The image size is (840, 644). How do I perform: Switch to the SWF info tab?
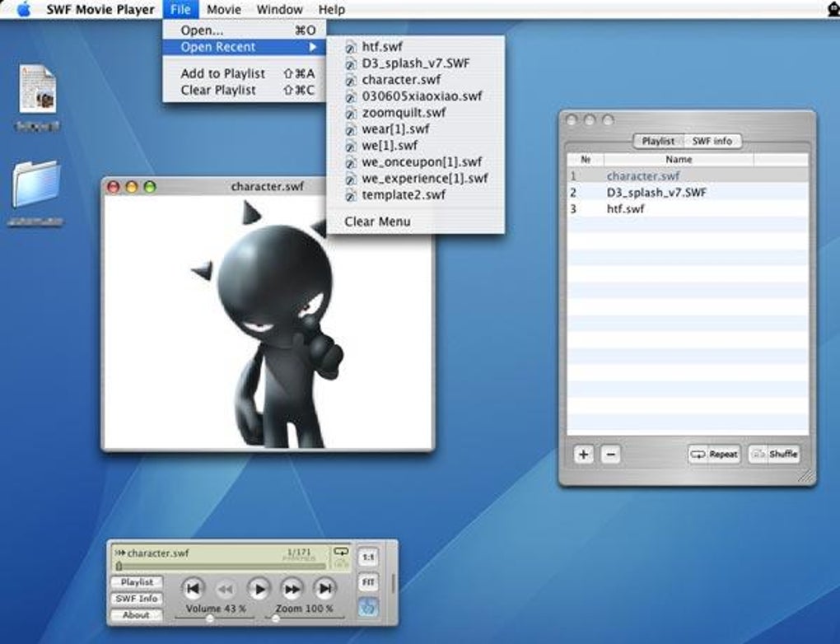[x=712, y=141]
